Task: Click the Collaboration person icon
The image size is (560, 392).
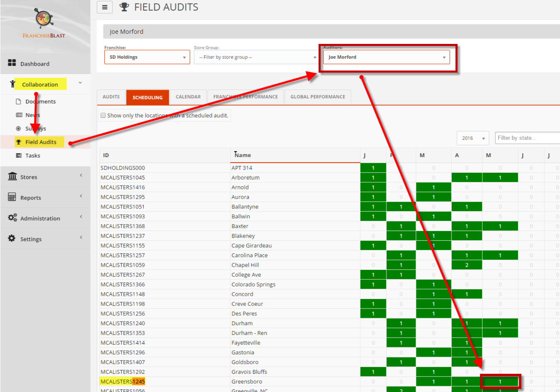Action: (x=12, y=84)
